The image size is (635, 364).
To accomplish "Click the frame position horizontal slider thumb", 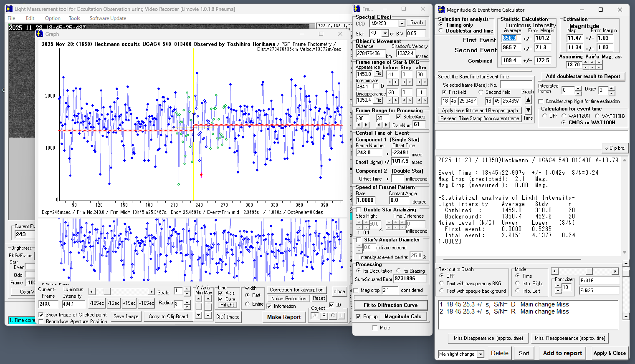I will click(x=107, y=292).
